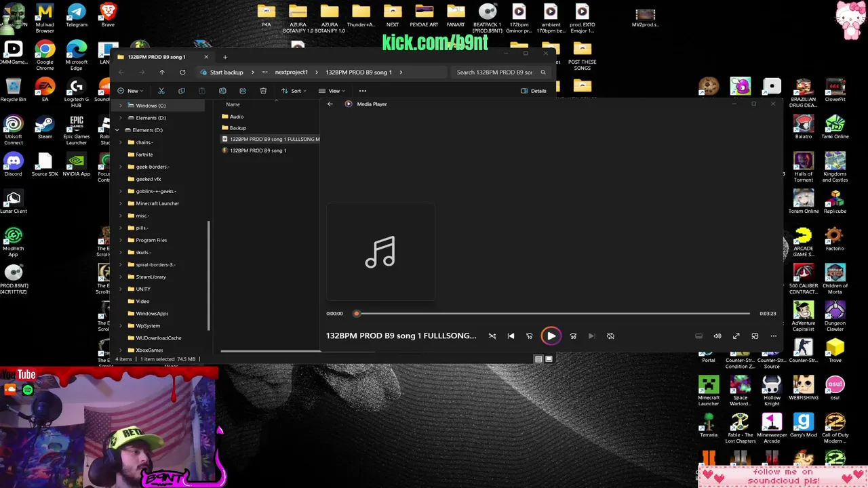Viewport: 868px width, 488px height.
Task: Click the Cut icon in Explorer toolbar
Action: click(161, 91)
